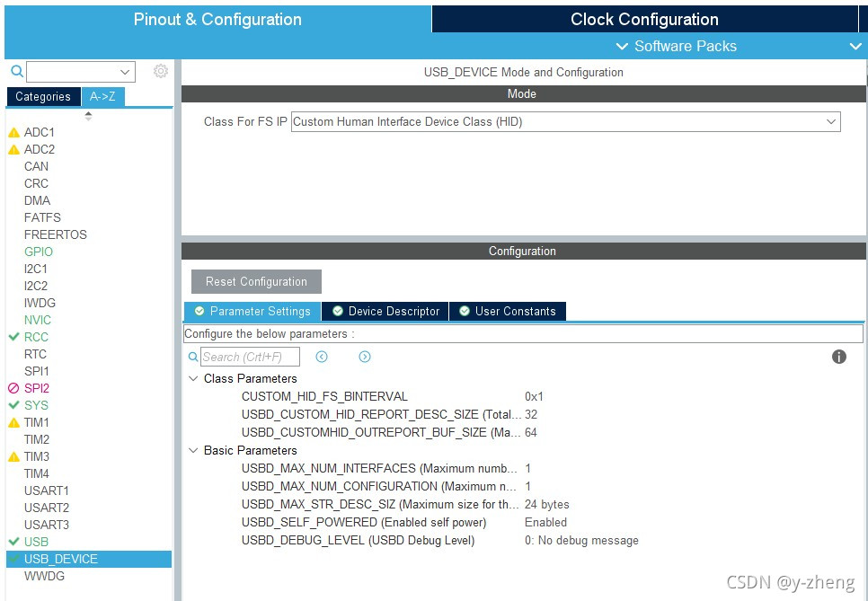Click the Device Descriptor tab status check icon
The width and height of the screenshot is (868, 601).
coord(337,311)
